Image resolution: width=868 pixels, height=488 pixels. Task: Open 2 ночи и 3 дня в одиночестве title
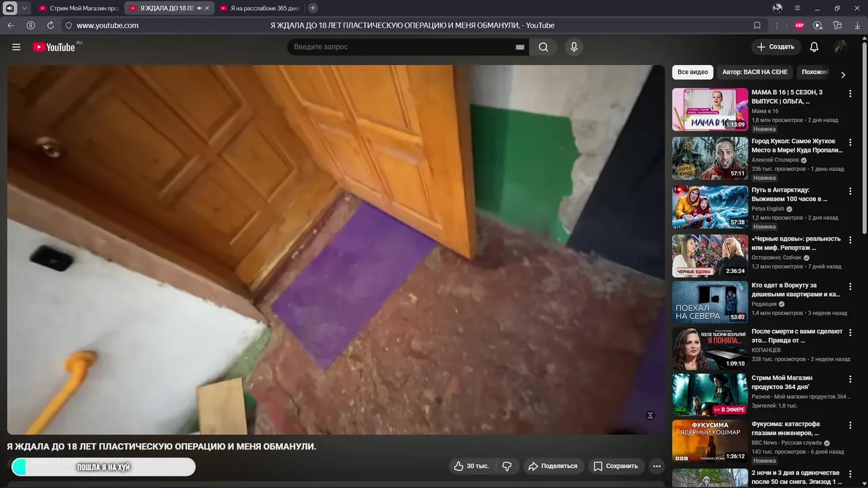(795, 477)
